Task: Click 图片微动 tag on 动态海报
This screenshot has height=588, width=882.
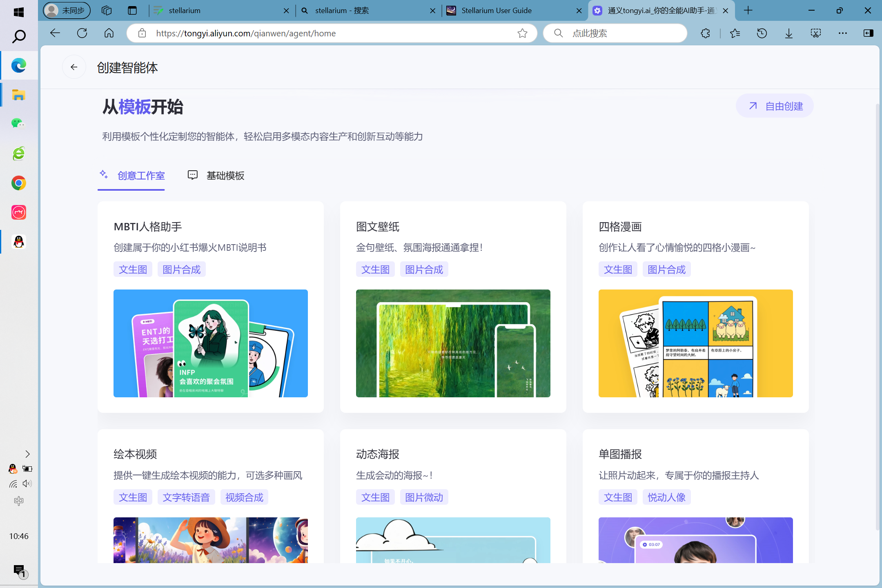Action: click(424, 497)
